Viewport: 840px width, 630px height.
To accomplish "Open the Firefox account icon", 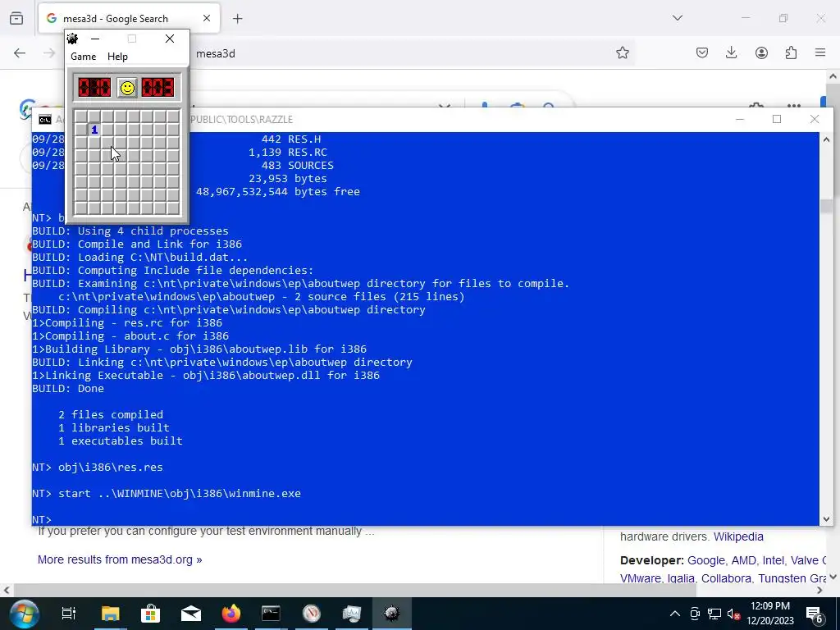I will [x=761, y=52].
